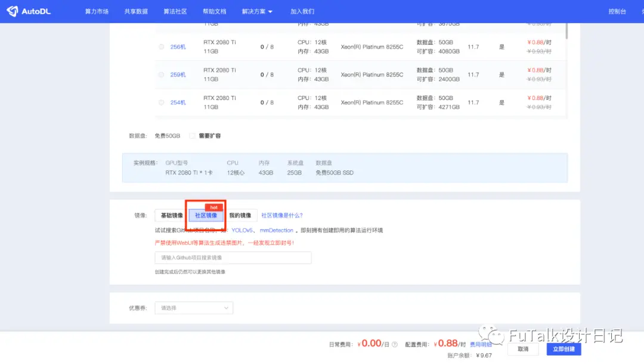644x364 pixels.
Task: Select the 256机 radio button
Action: [x=162, y=47]
